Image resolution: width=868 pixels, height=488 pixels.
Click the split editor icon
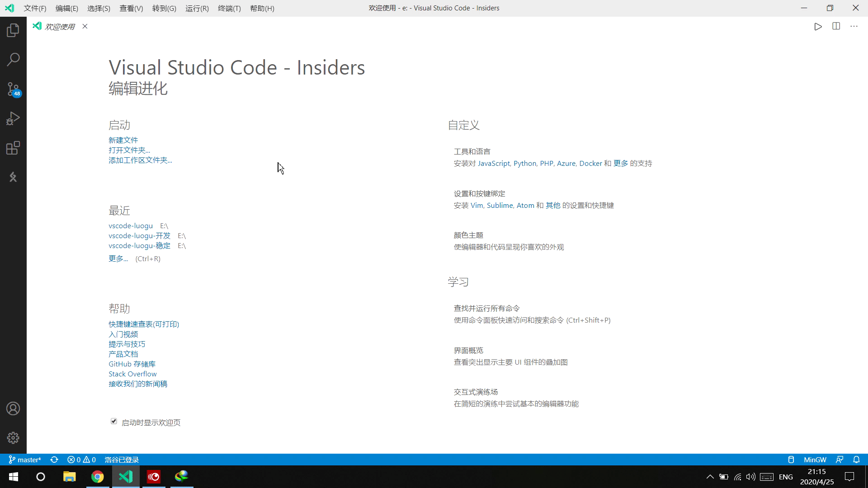tap(836, 26)
